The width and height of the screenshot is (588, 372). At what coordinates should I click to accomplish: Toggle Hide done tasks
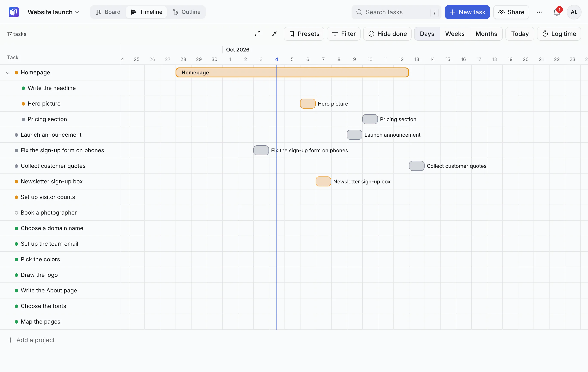tap(387, 34)
